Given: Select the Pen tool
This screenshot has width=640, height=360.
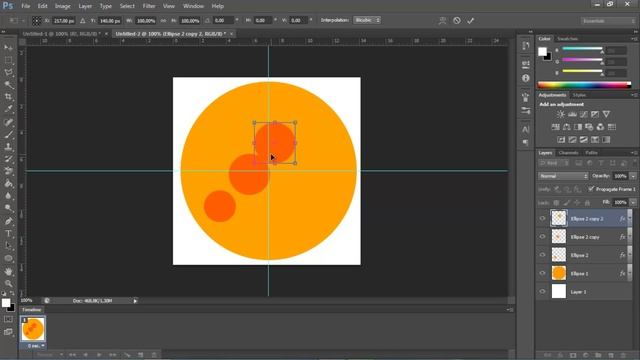Looking at the screenshot, I should [x=8, y=221].
